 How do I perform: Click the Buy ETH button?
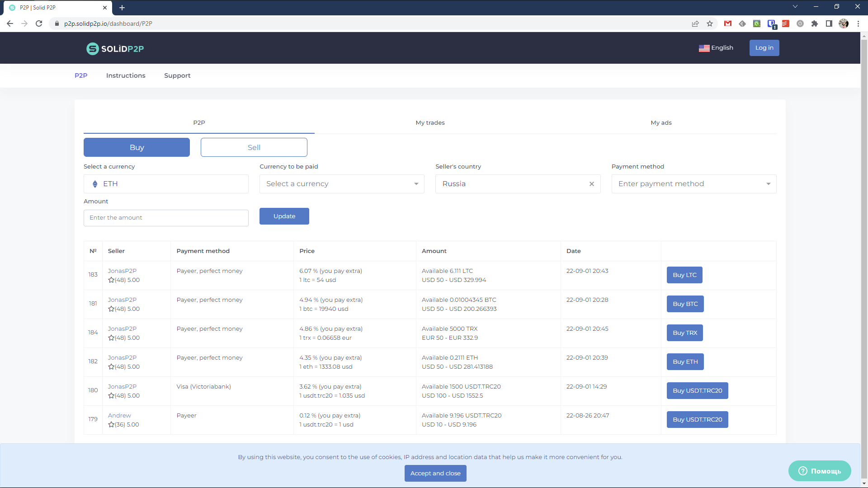(685, 361)
